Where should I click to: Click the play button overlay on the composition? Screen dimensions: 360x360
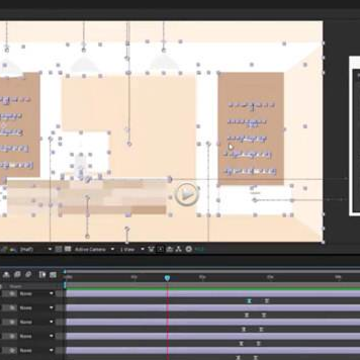(x=187, y=194)
